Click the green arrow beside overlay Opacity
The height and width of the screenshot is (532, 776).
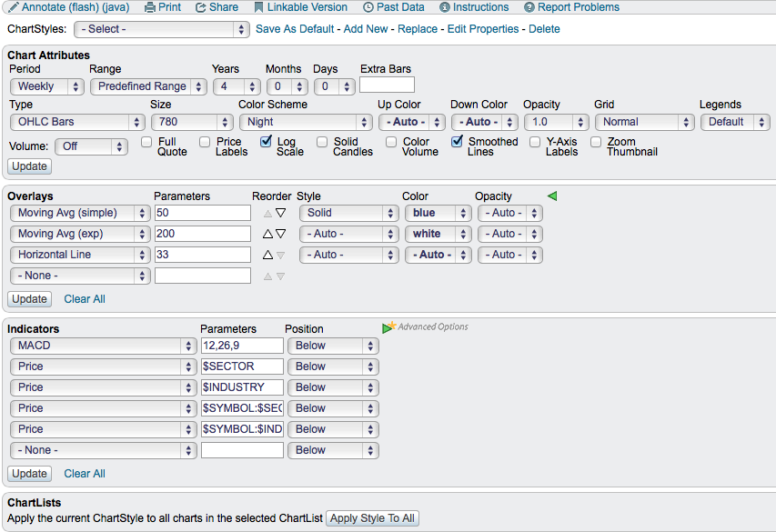(551, 196)
